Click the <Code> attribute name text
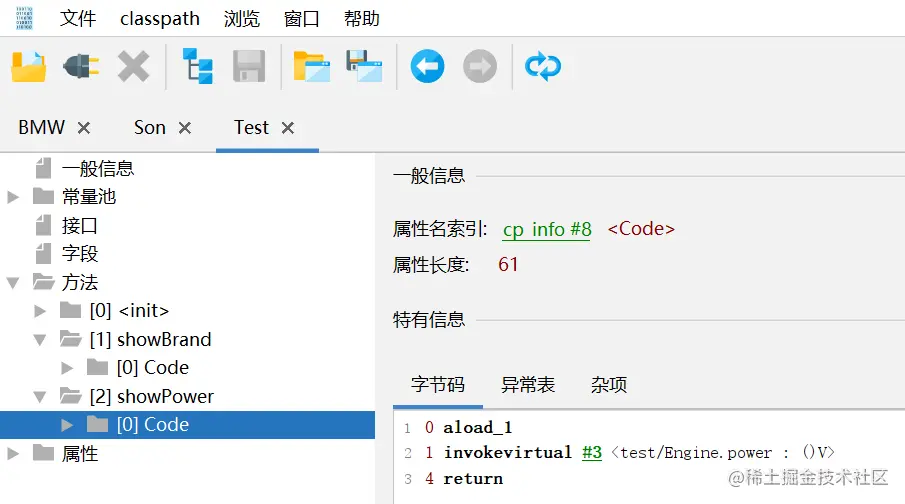The image size is (905, 504). (641, 229)
